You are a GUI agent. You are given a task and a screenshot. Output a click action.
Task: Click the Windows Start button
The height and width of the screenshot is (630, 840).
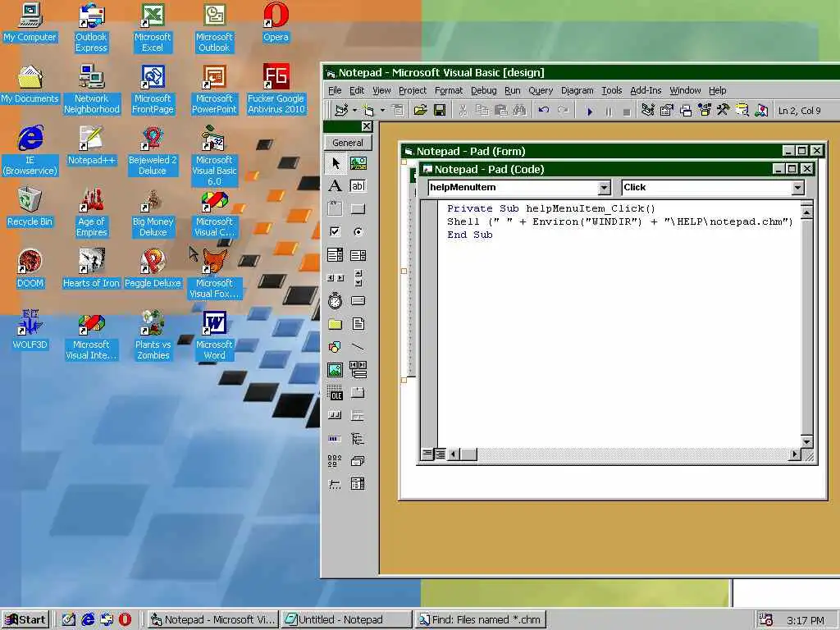tap(25, 620)
